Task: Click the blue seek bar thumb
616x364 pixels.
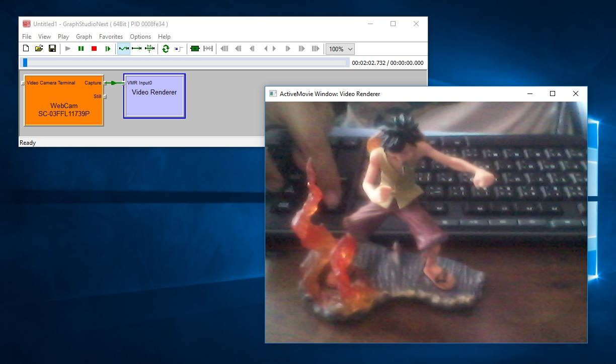Action: 25,63
